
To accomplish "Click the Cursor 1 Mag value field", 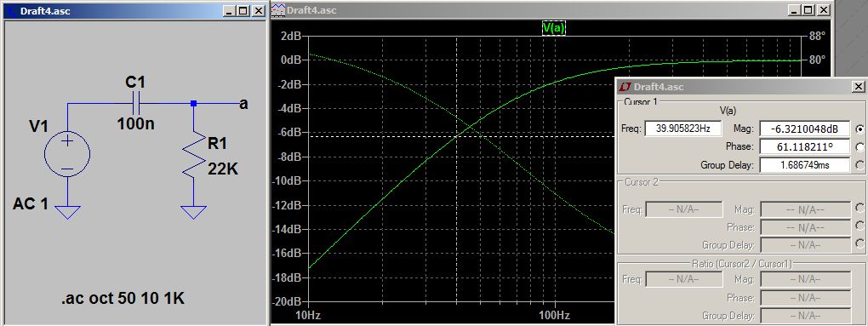I will 805,129.
